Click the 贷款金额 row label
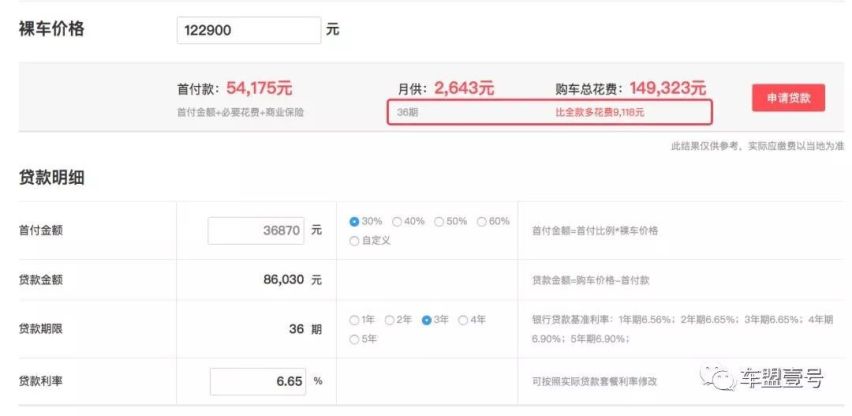Viewport: 852px width, 416px height. tap(41, 280)
